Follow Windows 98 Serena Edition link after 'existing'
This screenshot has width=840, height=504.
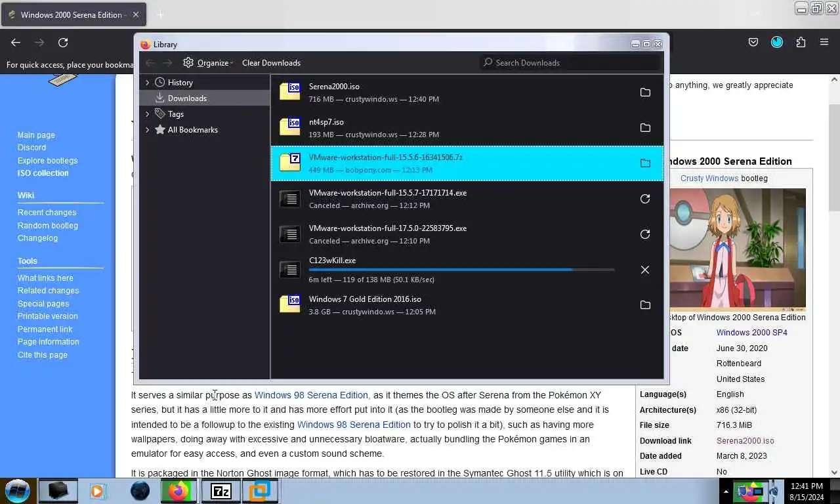tap(354, 425)
